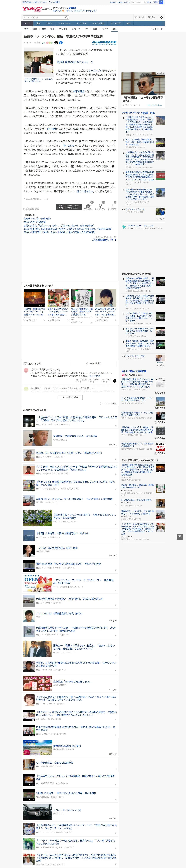Click the ログイン link

57,11
